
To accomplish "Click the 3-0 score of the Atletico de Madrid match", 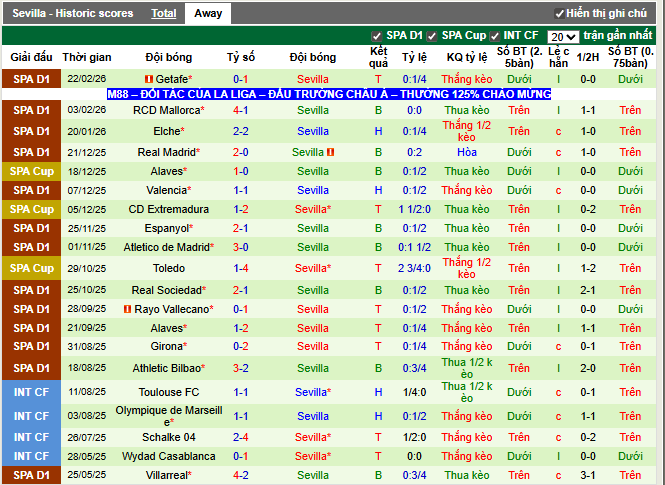I will coord(240,247).
